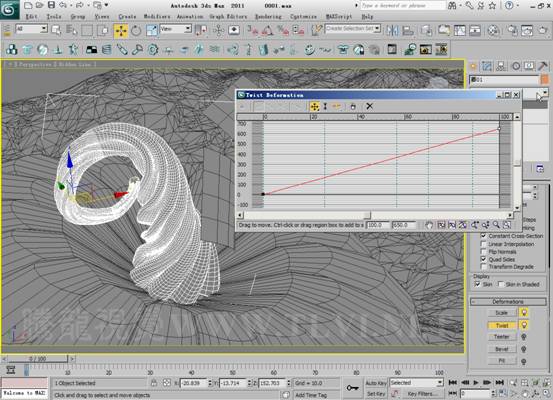Enable Skin in Shaded checkbox
553x400 pixels.
501,284
